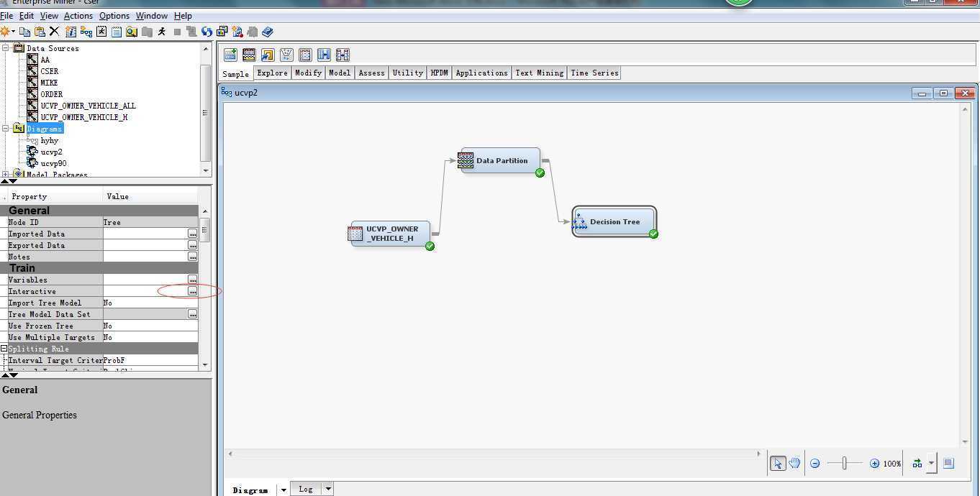Screen dimensions: 980x496
Task: Select the Input Data node icon in palette
Action: 305,55
